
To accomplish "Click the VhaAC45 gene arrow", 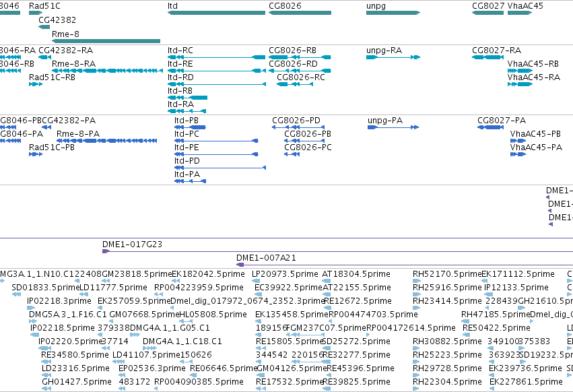I will coord(520,13).
